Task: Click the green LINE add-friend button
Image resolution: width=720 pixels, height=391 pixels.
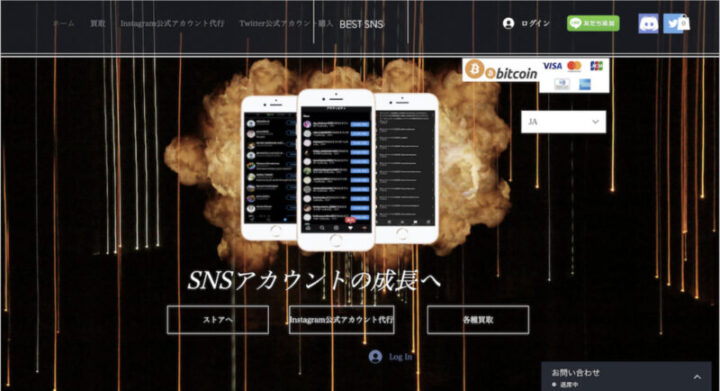Action: (593, 23)
